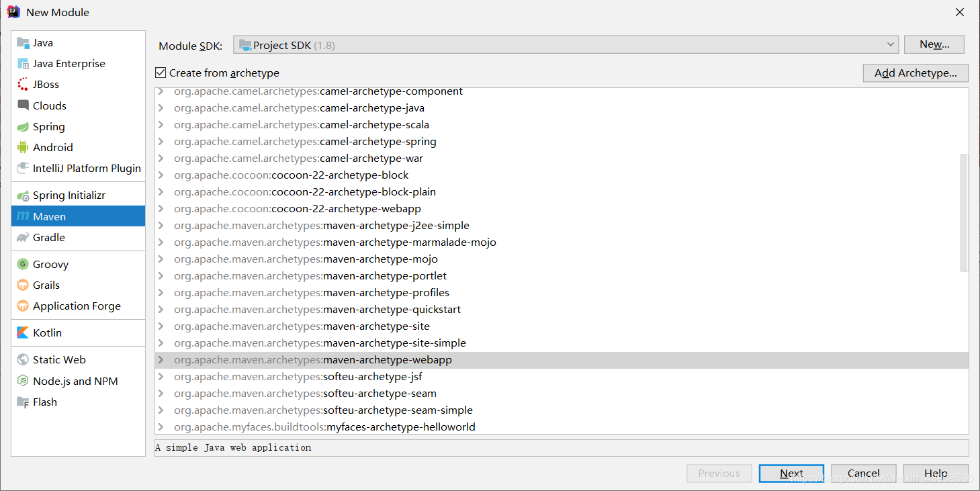Click the IntelliJ Platform Plugin icon
Image resolution: width=980 pixels, height=491 pixels.
click(23, 168)
